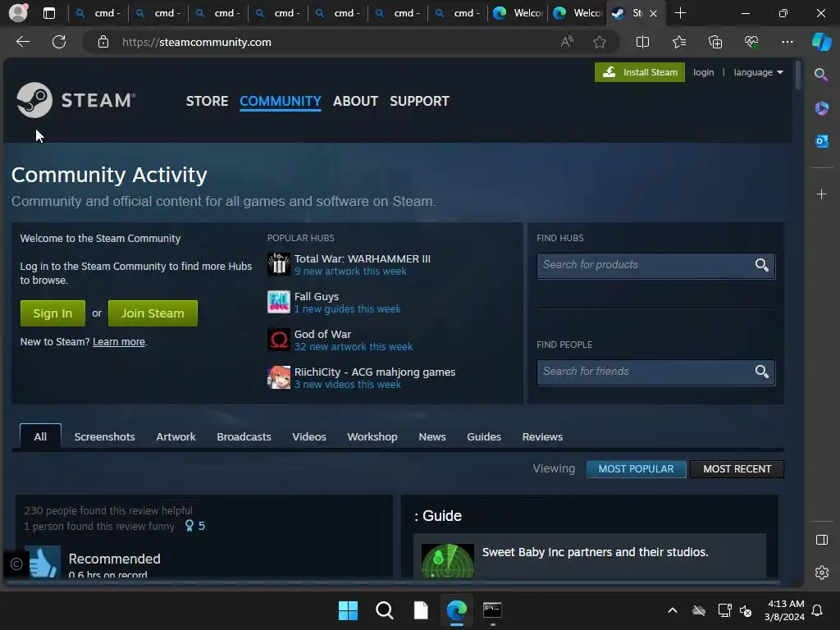Open the SUPPORT menu
Screen dimensions: 840x630
click(419, 101)
